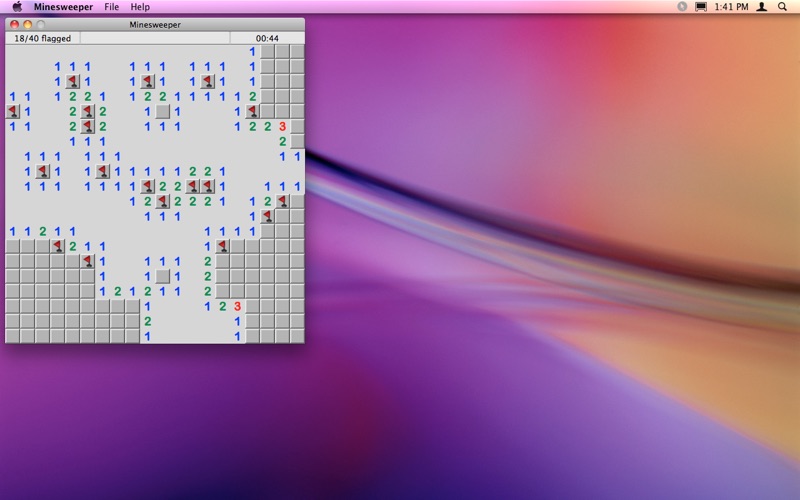Reveal the lone covered square in the lower board

pos(162,276)
